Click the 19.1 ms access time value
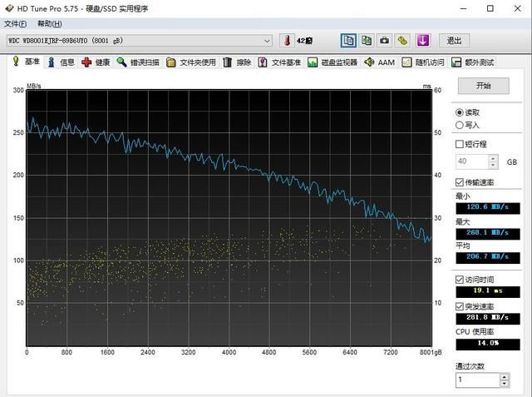This screenshot has width=532, height=397. pyautogui.click(x=488, y=291)
